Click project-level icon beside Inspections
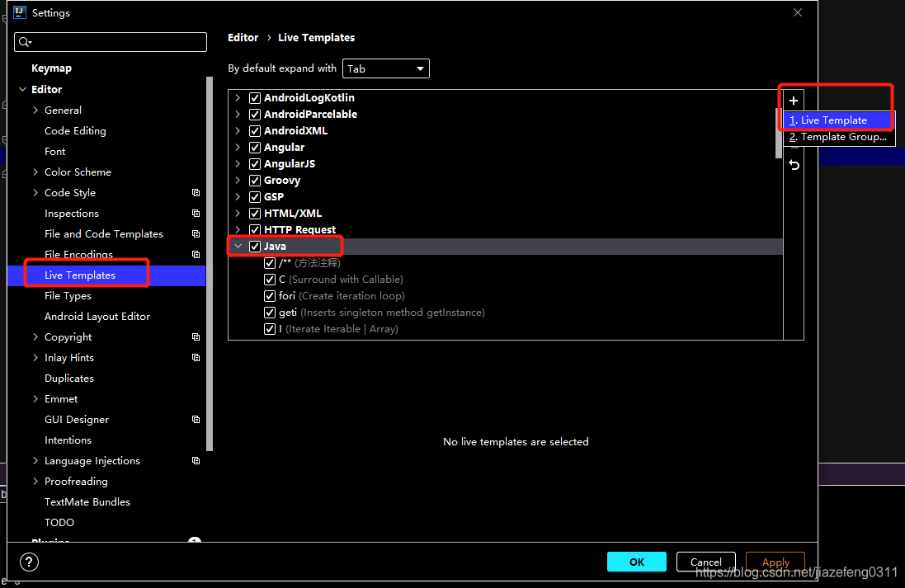Viewport: 905px width, 588px height. 196,213
